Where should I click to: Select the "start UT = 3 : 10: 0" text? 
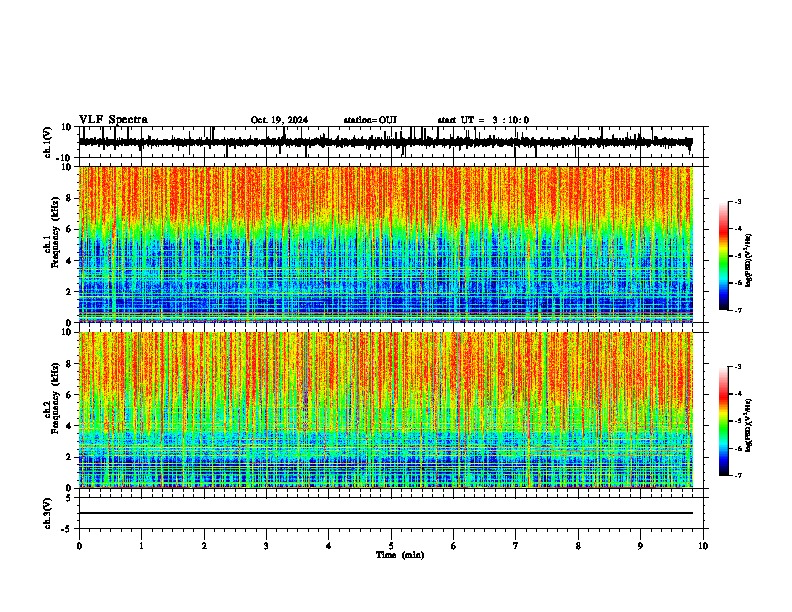point(483,120)
